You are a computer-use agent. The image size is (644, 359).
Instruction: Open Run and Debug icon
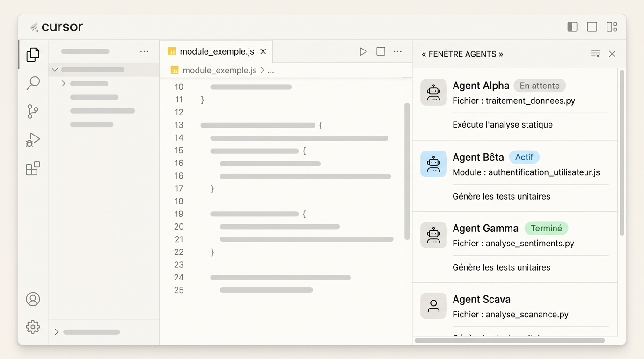point(33,140)
